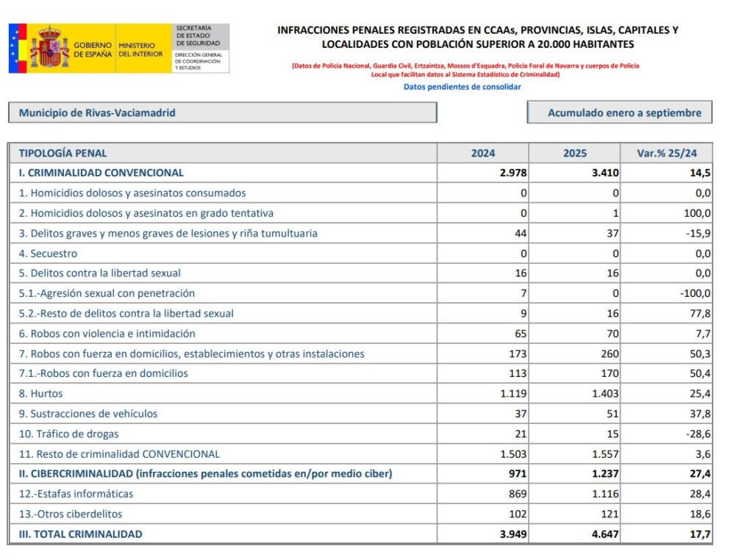
Task: Click the 2024 column header
Action: coord(482,153)
